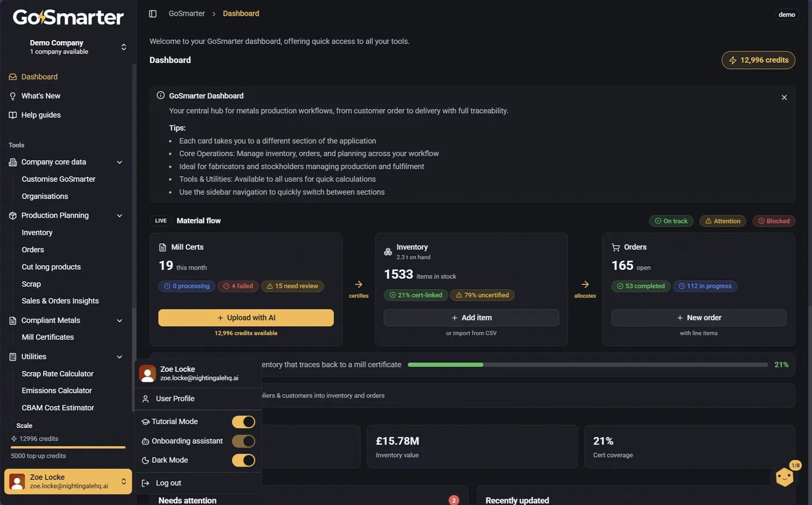Click Upload with AI button

click(x=246, y=318)
